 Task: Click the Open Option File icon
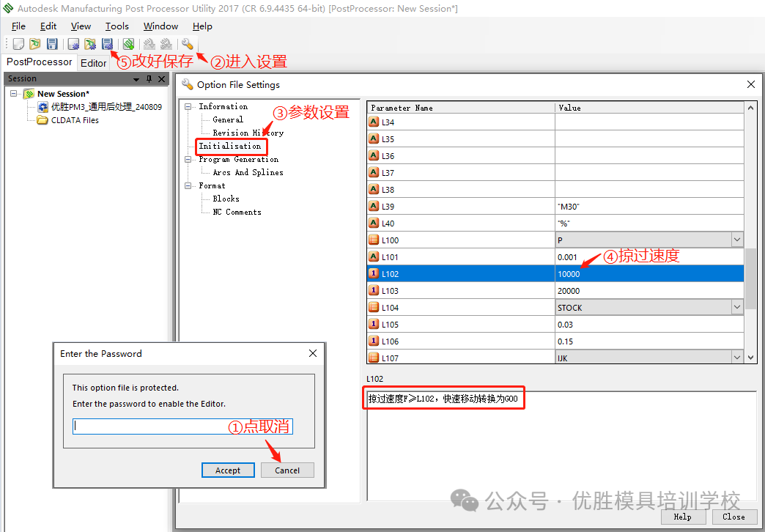pyautogui.click(x=90, y=44)
